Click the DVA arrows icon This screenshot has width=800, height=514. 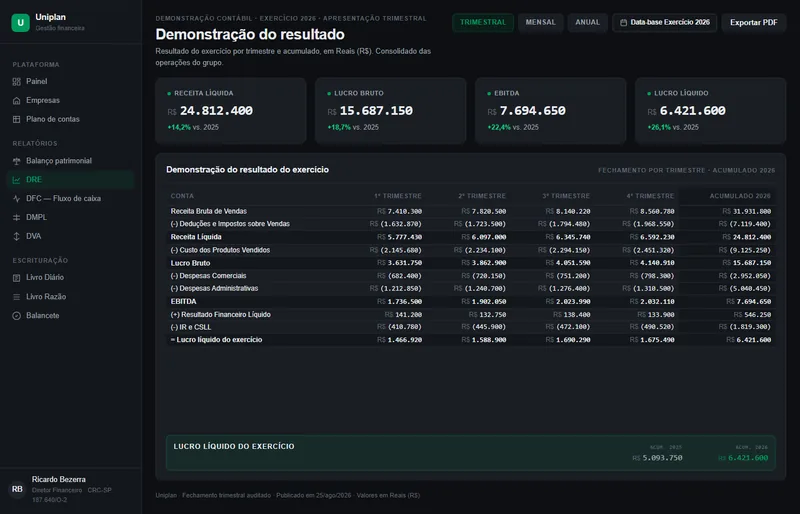(16, 236)
